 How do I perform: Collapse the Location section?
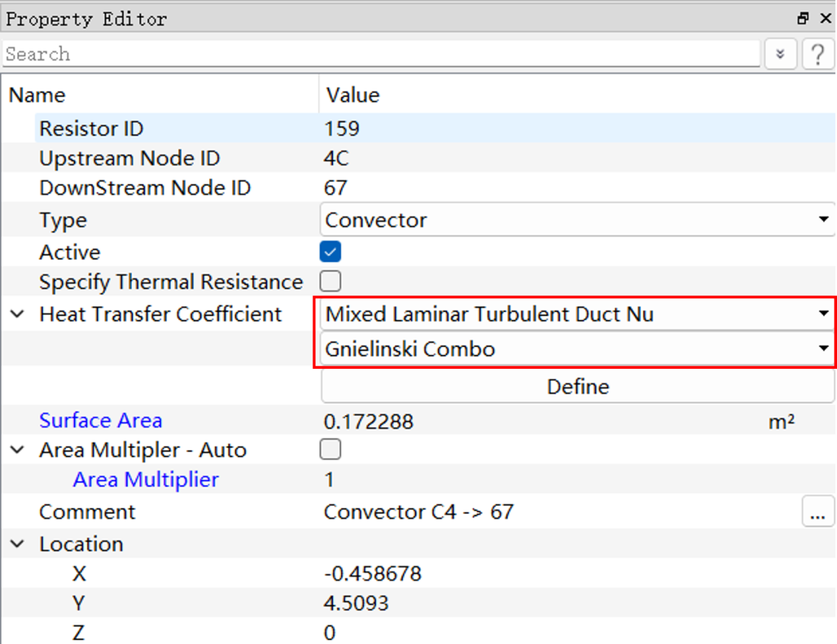(x=18, y=543)
